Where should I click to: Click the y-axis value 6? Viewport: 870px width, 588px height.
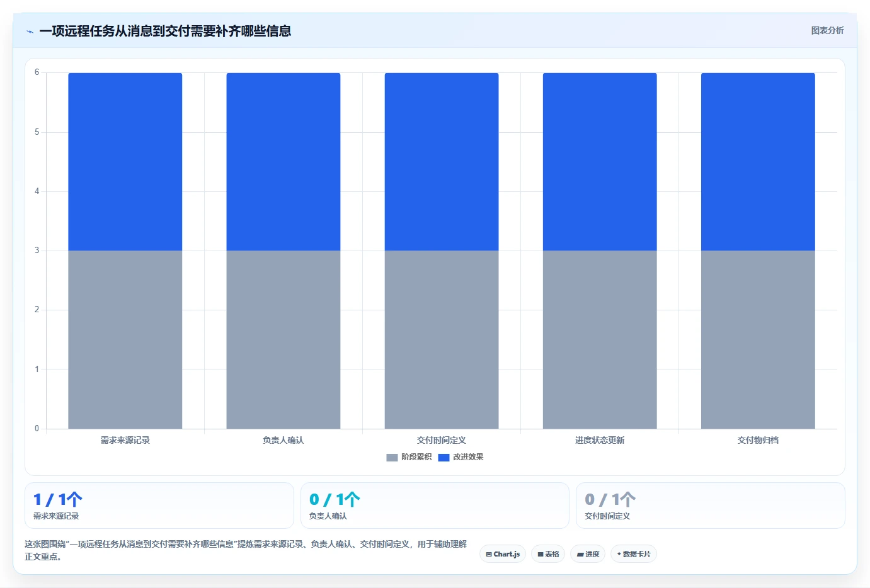tap(37, 72)
